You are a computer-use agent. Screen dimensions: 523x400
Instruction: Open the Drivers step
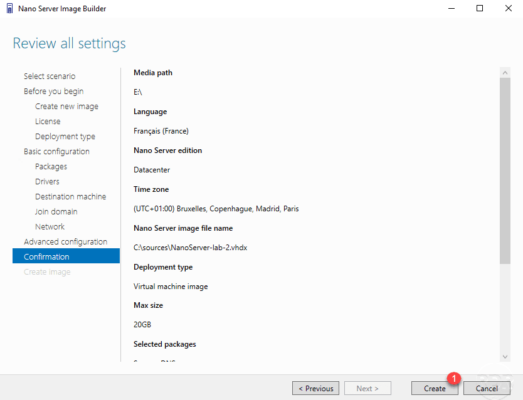coord(47,181)
